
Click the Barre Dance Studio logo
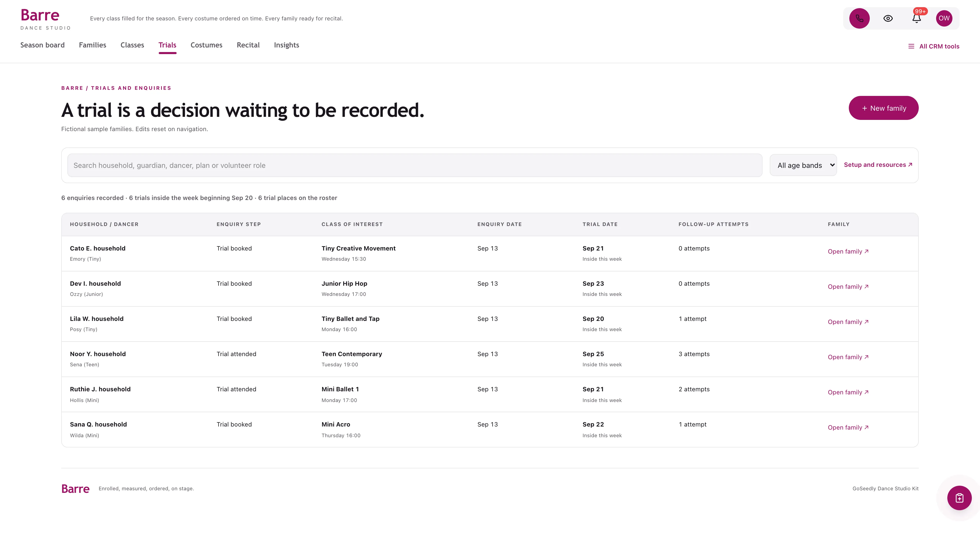point(46,19)
